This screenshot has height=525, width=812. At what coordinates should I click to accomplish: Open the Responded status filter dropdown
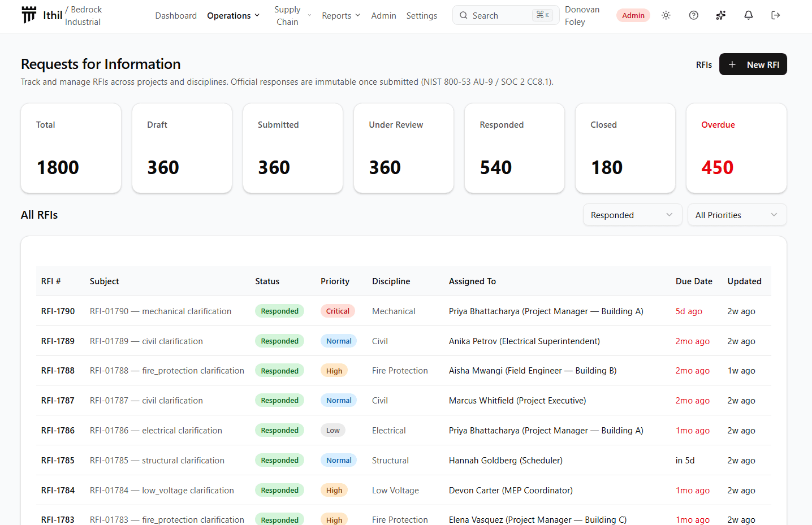632,215
